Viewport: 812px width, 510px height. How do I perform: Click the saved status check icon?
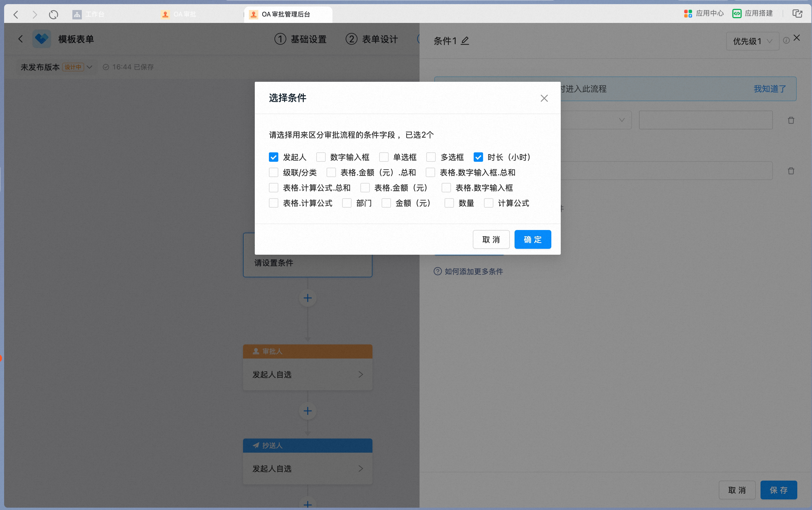[x=106, y=67]
